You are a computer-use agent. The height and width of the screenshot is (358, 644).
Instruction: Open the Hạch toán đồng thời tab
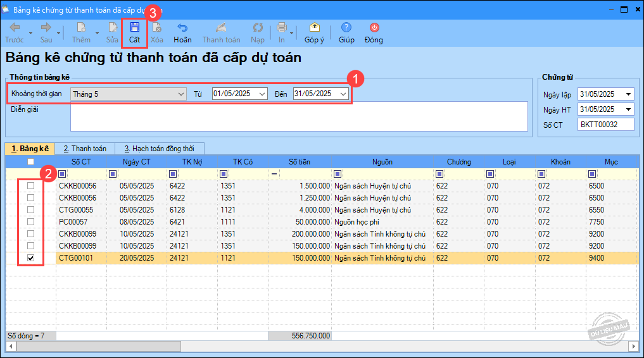pyautogui.click(x=159, y=149)
